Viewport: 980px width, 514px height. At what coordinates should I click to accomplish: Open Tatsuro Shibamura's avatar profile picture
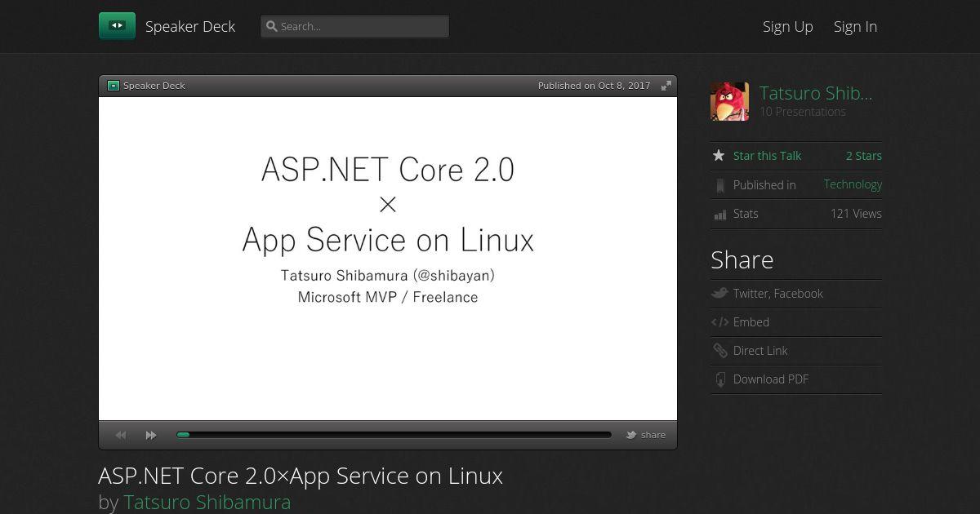click(x=729, y=101)
